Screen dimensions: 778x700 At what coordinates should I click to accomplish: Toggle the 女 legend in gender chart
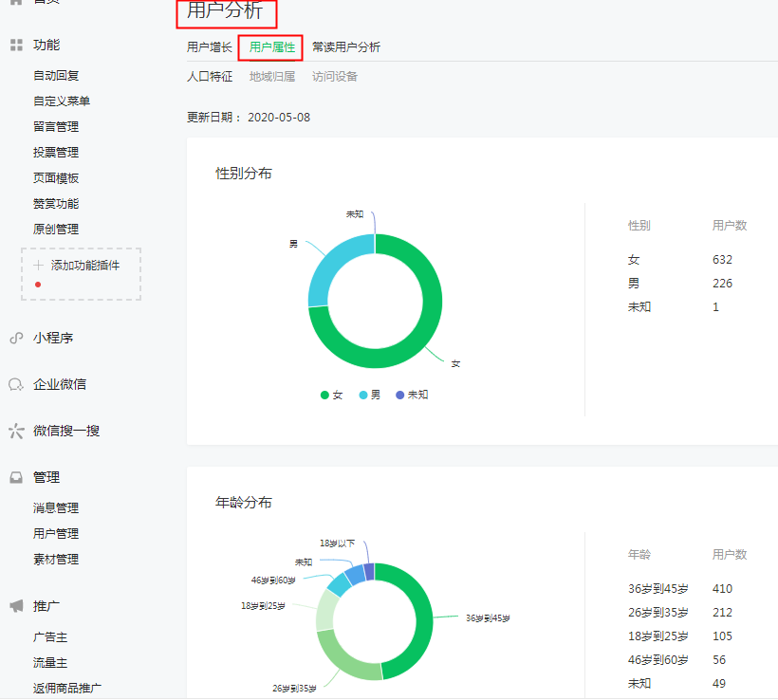point(332,394)
